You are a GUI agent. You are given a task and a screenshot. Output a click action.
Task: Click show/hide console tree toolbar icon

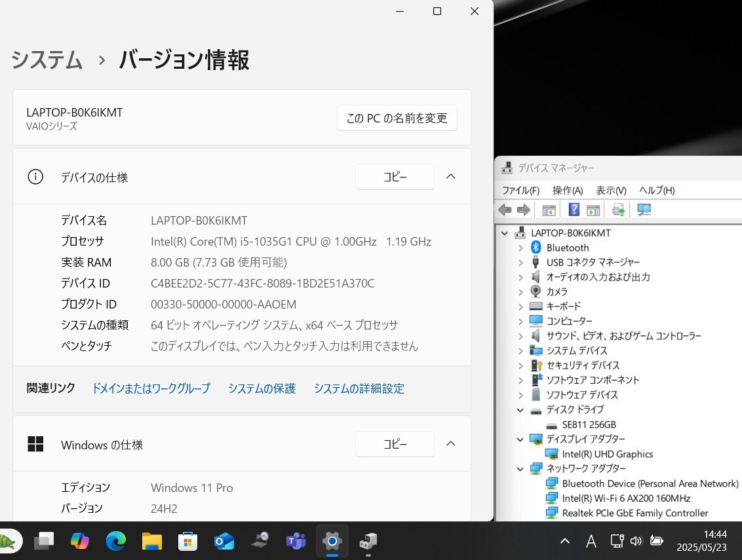pyautogui.click(x=549, y=210)
